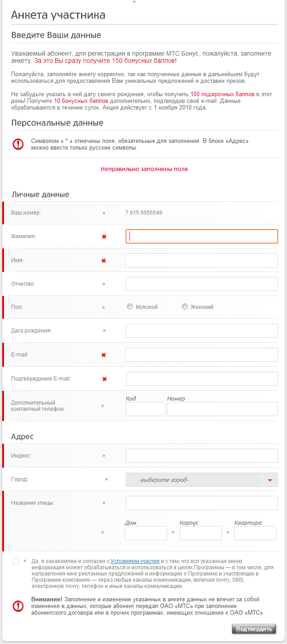This screenshot has height=644, width=287.
Task: Click the Подтвердить button
Action: point(254,629)
